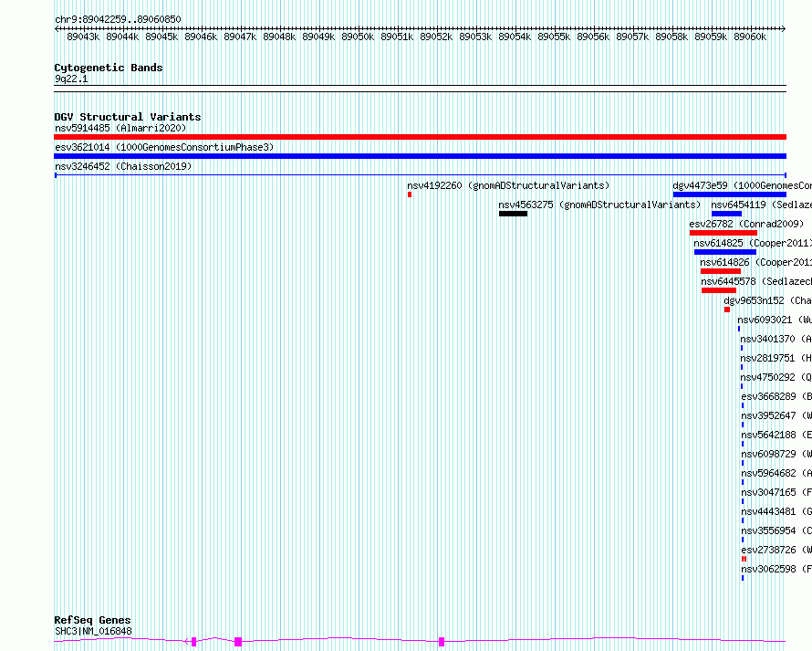Click the red nsv6445578 variant bar
The image size is (812, 651).
[719, 290]
